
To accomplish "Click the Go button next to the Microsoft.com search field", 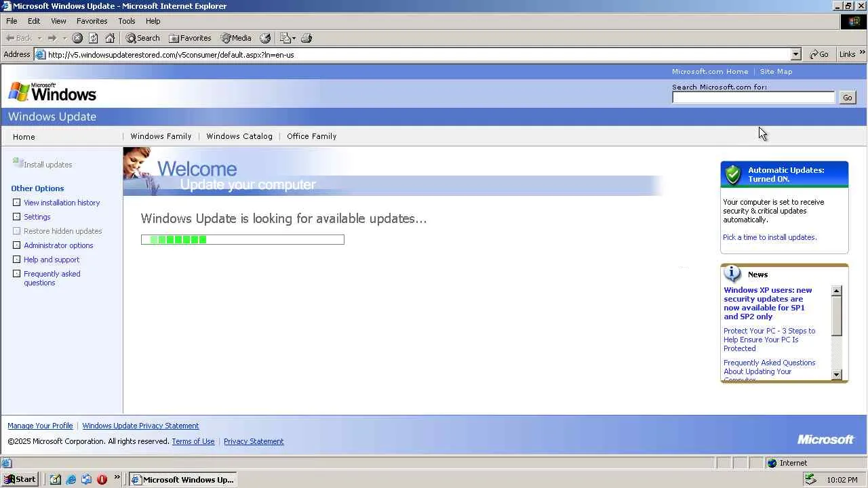I will coord(847,98).
